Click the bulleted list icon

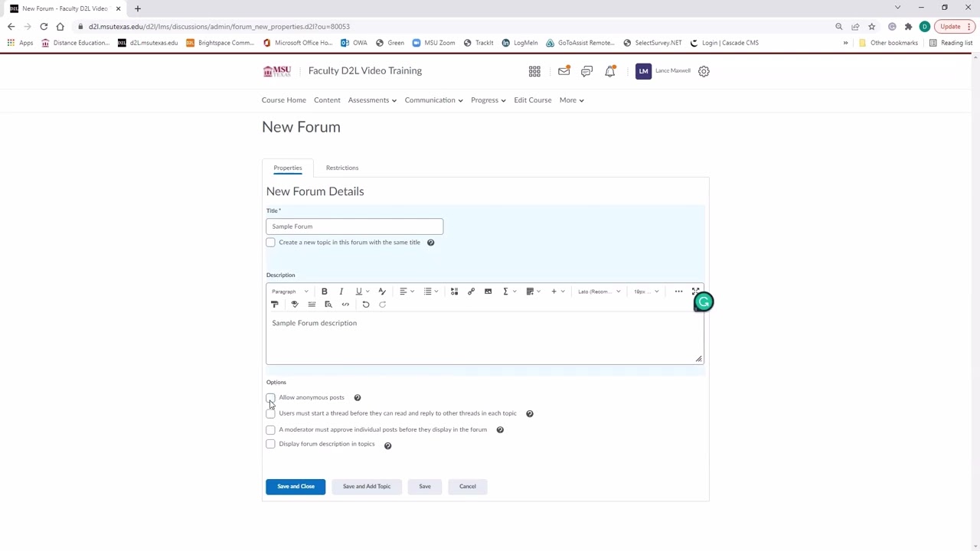[427, 292]
